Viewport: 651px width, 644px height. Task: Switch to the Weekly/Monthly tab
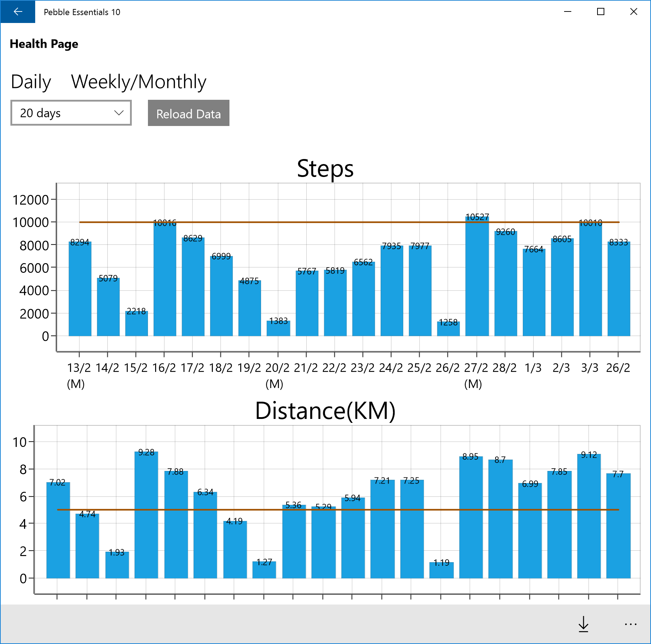click(139, 82)
